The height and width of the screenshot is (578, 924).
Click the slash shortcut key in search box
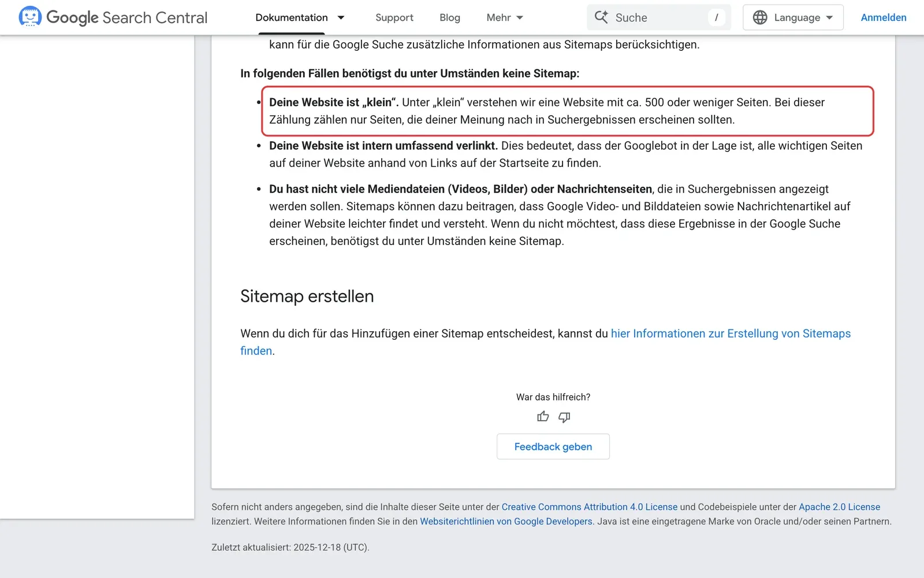pyautogui.click(x=716, y=17)
